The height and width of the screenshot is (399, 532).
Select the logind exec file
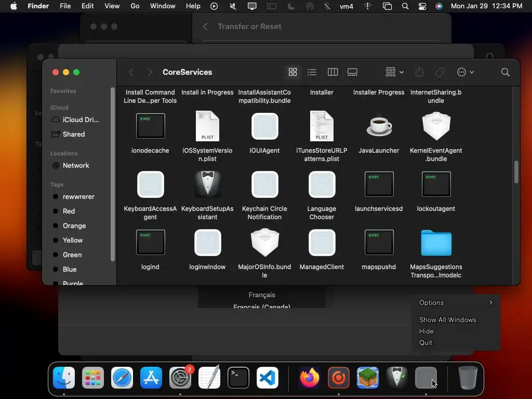150,242
